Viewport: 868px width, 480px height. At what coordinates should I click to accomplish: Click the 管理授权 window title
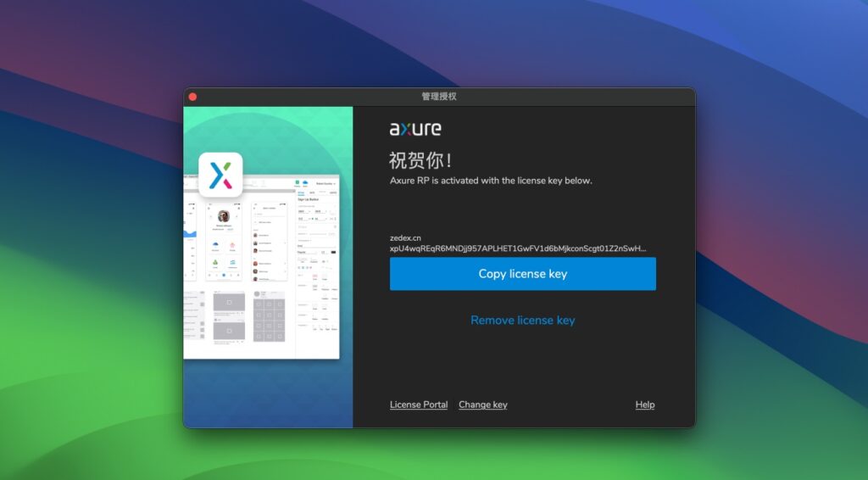(x=439, y=97)
